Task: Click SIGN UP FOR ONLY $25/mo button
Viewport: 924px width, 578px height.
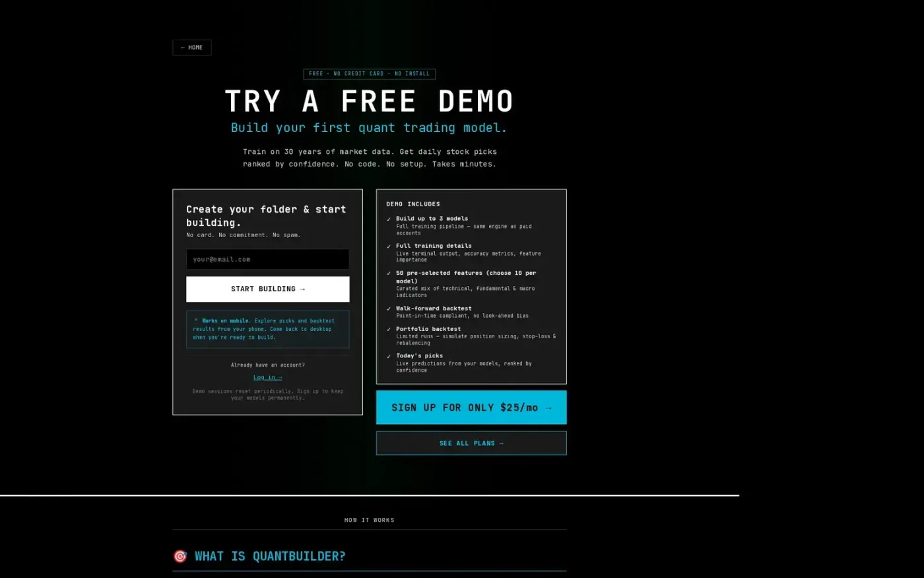Action: coord(471,408)
